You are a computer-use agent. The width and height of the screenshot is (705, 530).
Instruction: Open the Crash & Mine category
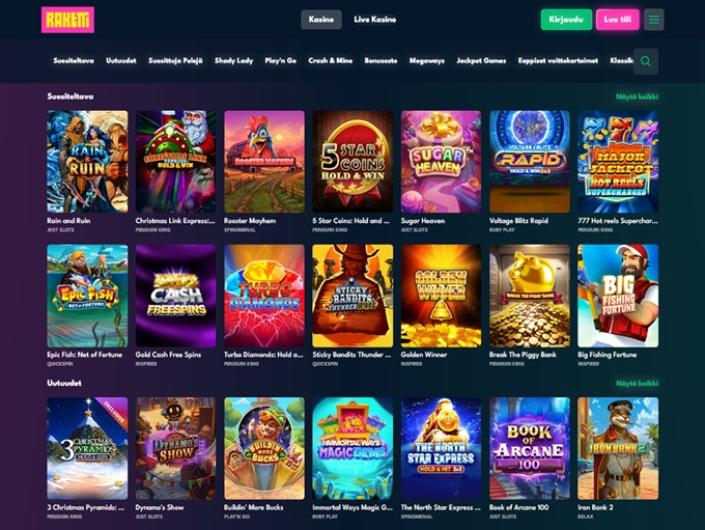[330, 61]
